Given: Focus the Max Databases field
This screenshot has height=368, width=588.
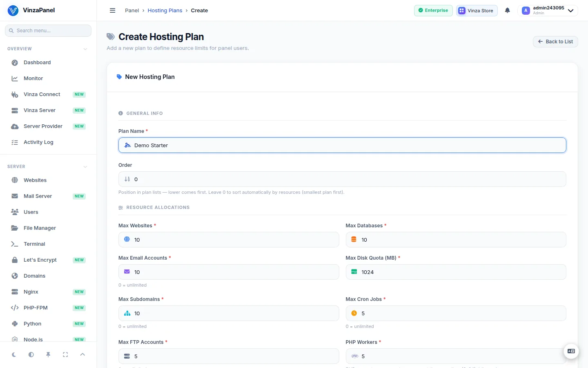Looking at the screenshot, I should click(x=456, y=240).
